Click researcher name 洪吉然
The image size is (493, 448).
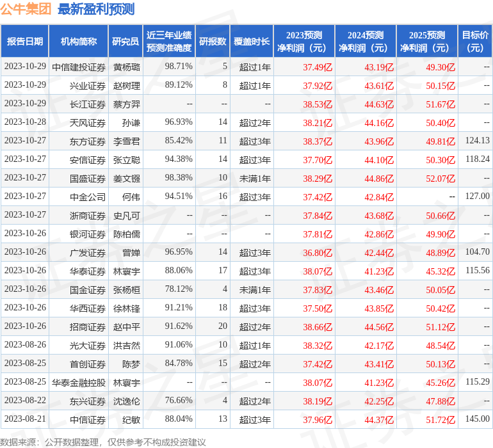[x=127, y=345]
